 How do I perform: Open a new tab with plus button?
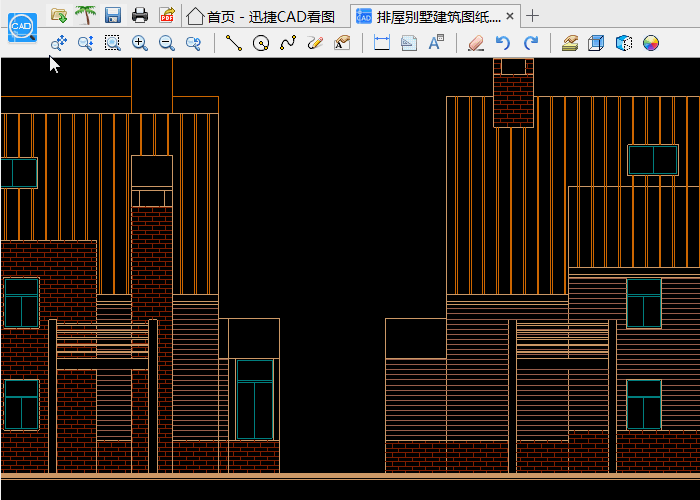[x=533, y=16]
